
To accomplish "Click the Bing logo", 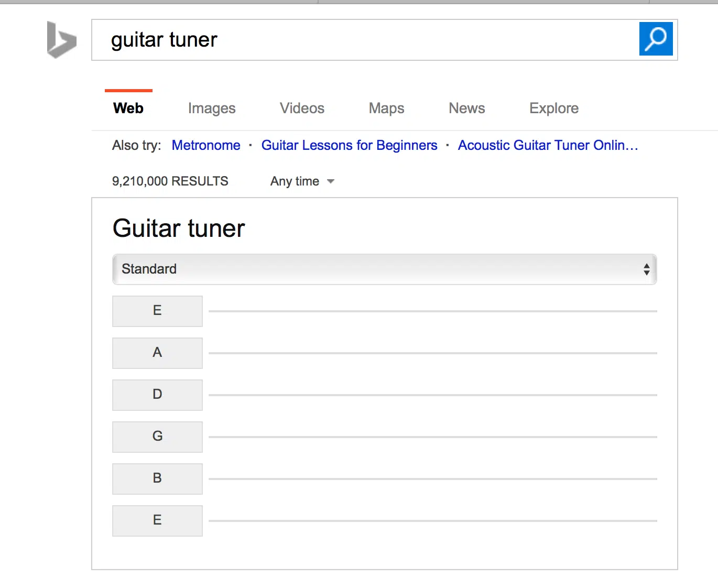I will tap(61, 40).
